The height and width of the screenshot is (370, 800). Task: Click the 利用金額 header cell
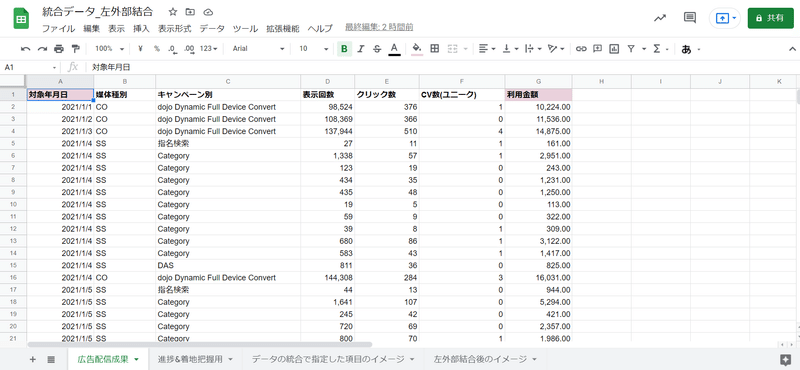click(538, 94)
